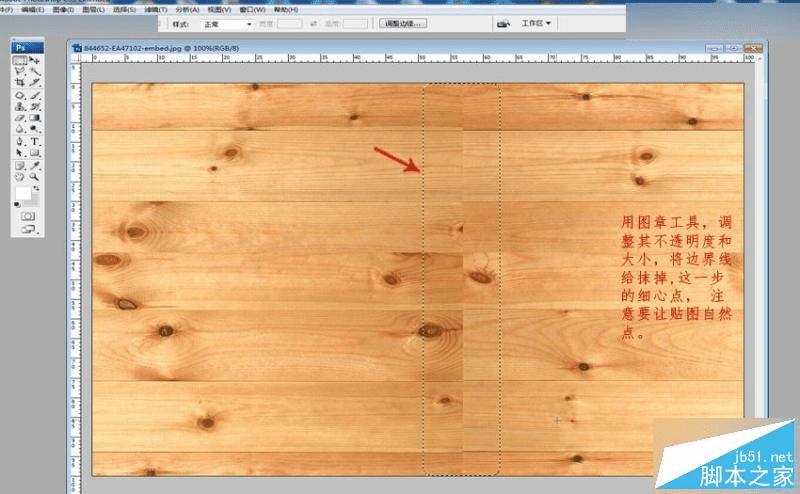Select the Lasso tool

click(20, 71)
